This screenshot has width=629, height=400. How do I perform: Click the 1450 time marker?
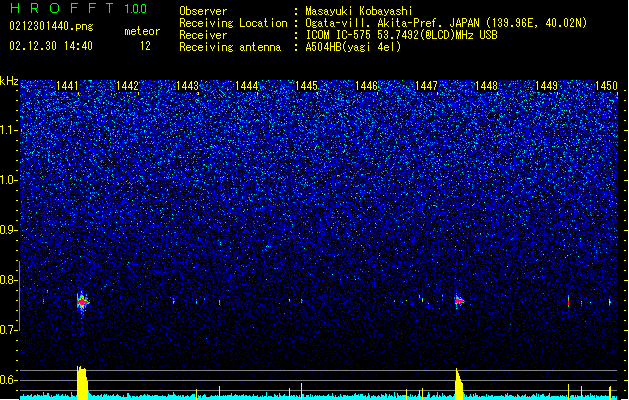pos(606,86)
